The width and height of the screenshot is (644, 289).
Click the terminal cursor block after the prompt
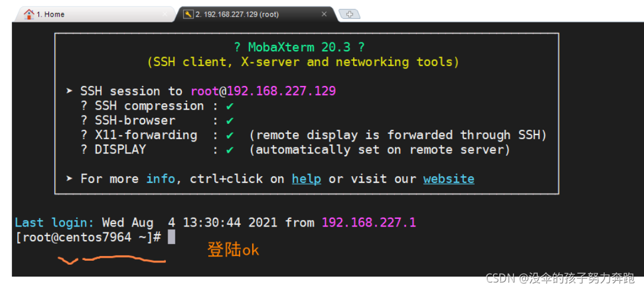pyautogui.click(x=171, y=237)
